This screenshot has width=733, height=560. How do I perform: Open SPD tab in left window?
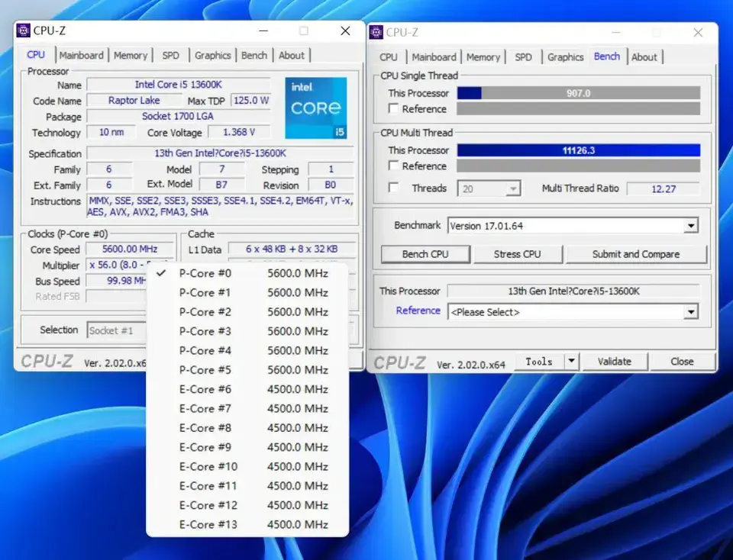point(170,55)
